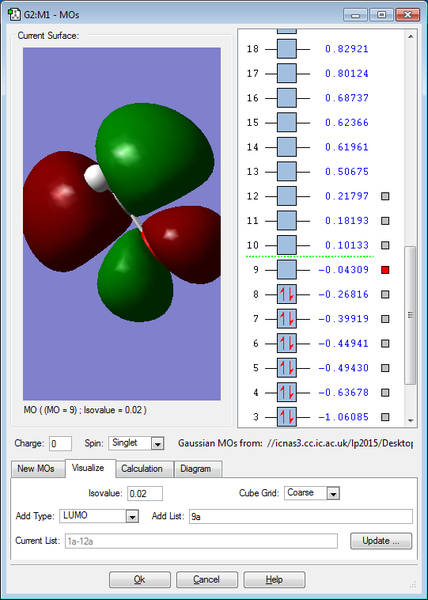This screenshot has width=428, height=600.
Task: Click the file path starting //icnas3.cc.ic.ac.uk
Action: [340, 444]
